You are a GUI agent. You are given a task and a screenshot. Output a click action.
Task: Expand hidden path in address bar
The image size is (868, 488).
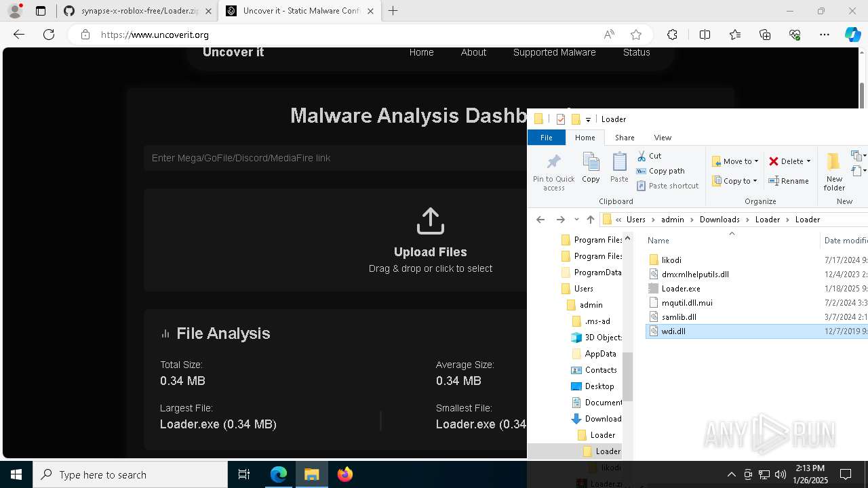pos(618,220)
